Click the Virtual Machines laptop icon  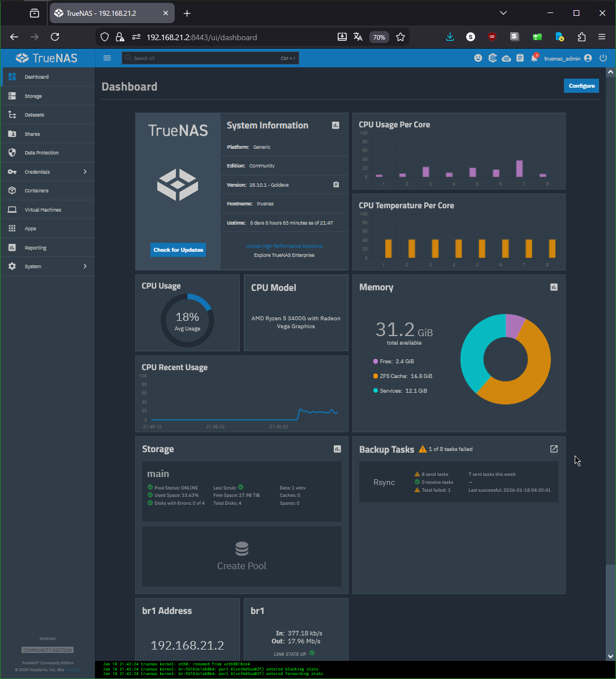click(12, 210)
